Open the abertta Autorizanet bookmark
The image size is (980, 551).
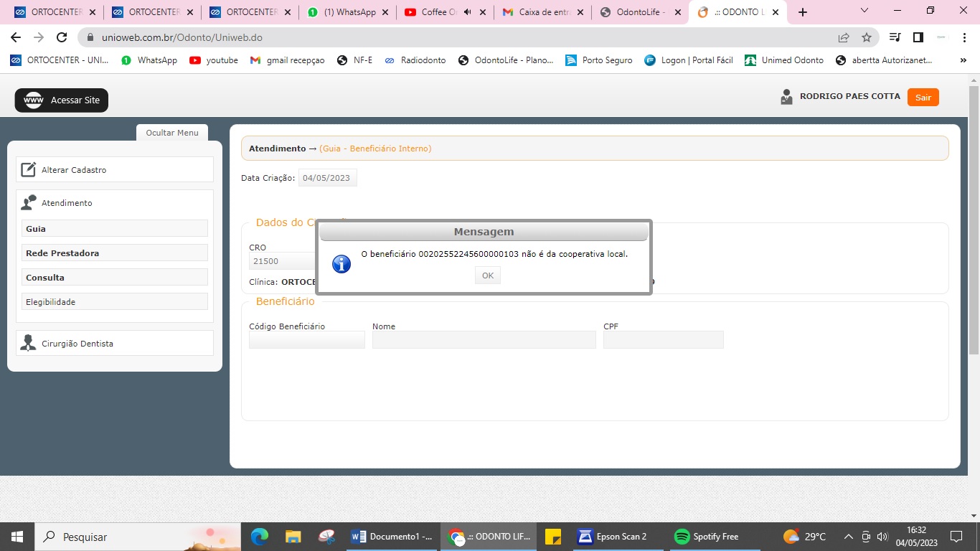884,60
